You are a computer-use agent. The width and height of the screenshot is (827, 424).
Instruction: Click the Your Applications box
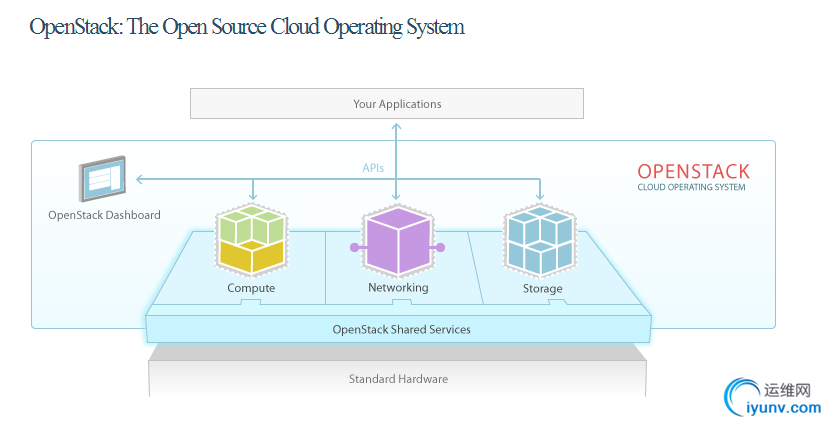(x=387, y=103)
